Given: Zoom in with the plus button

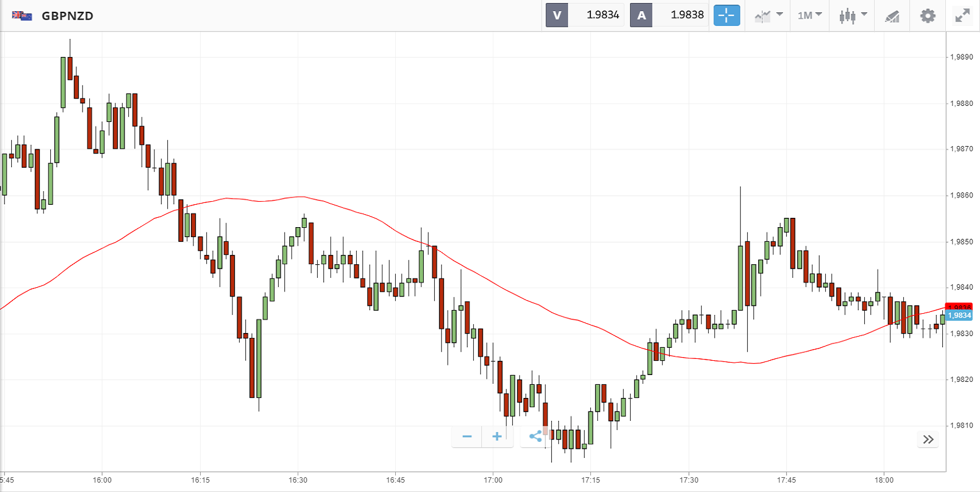Looking at the screenshot, I should coord(497,436).
